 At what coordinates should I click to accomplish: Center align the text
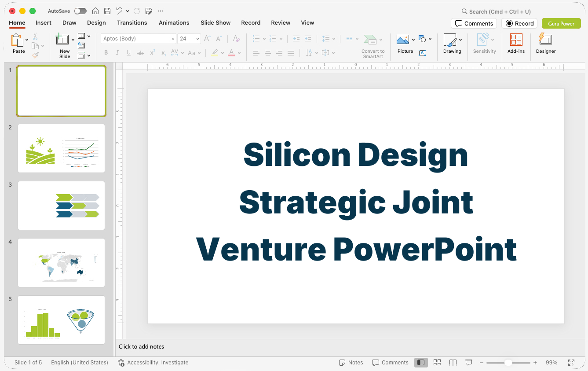[x=268, y=53]
